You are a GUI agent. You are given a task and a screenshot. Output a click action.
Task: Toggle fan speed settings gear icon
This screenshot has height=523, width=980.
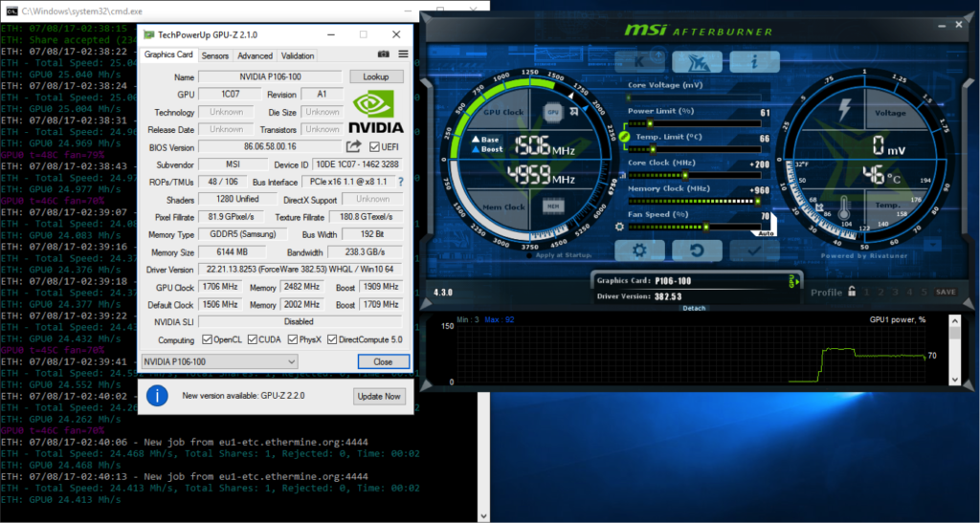[x=619, y=227]
